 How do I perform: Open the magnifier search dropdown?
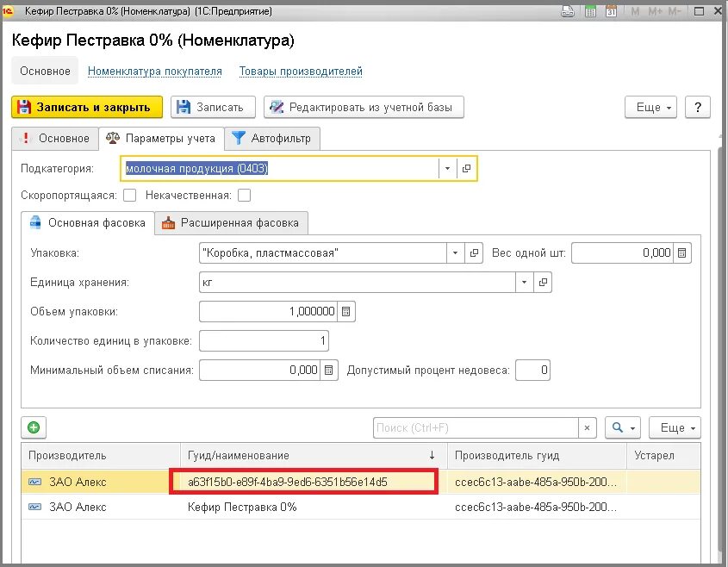coord(623,427)
